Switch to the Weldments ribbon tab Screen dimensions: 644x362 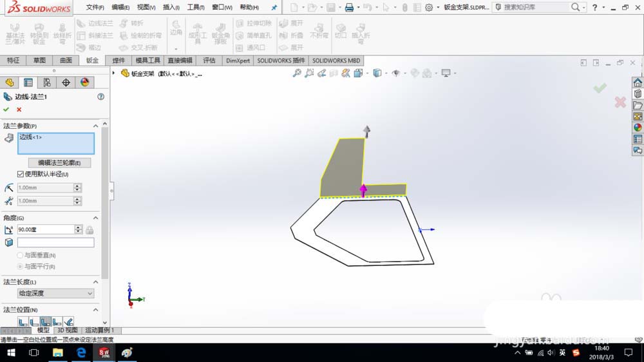[x=118, y=61]
